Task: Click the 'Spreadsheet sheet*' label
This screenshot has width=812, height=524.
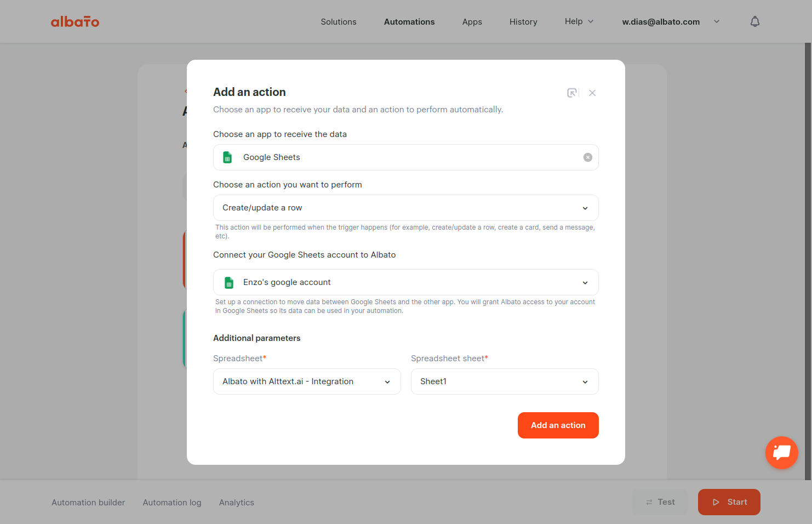Action: click(x=449, y=358)
